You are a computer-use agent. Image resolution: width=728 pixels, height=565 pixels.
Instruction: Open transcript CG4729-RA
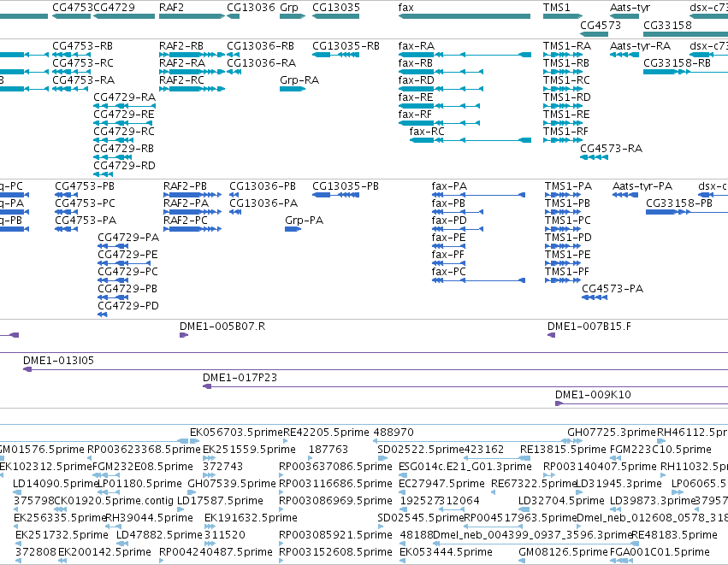pyautogui.click(x=124, y=97)
